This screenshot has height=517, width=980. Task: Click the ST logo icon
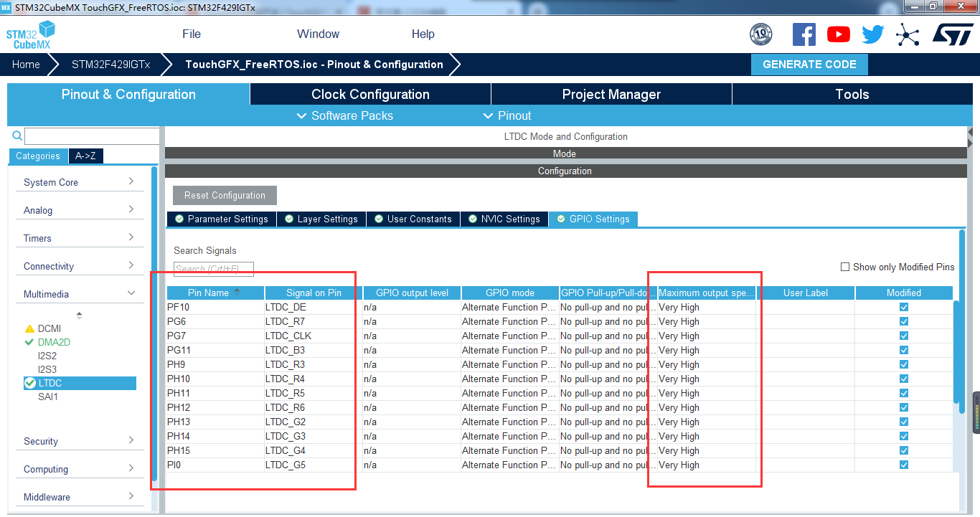[x=953, y=34]
